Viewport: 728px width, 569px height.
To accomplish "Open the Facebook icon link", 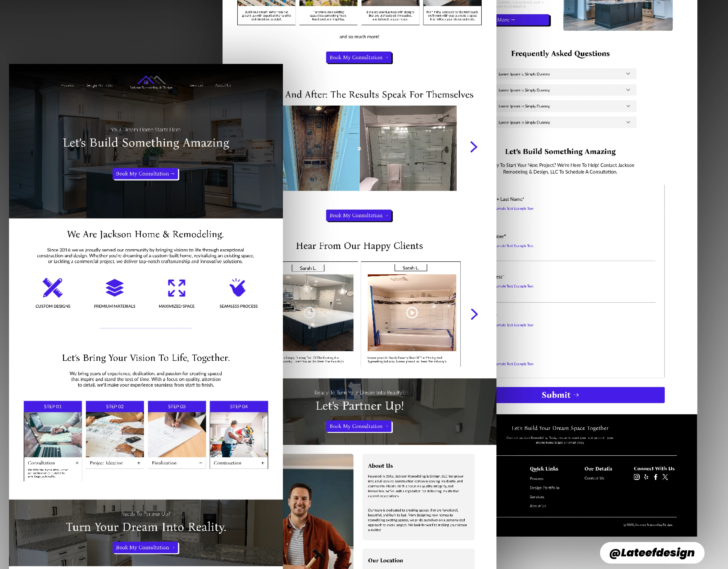I will (x=656, y=477).
